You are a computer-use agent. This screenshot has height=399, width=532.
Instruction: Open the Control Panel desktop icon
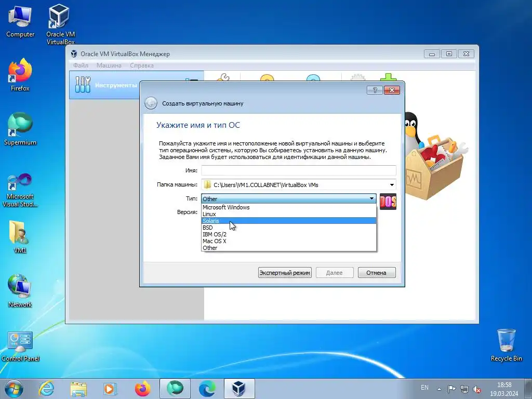[x=20, y=346]
